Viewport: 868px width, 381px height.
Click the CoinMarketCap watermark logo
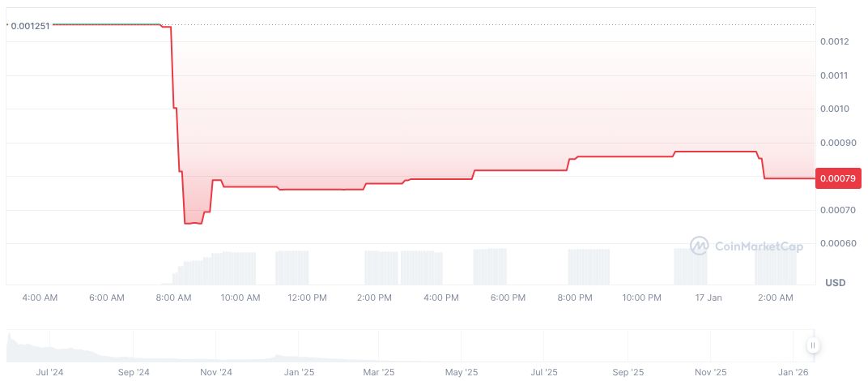point(746,246)
